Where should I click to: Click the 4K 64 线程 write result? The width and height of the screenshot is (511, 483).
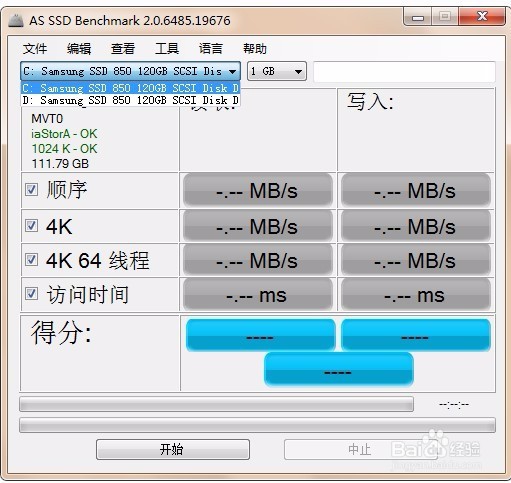click(416, 260)
